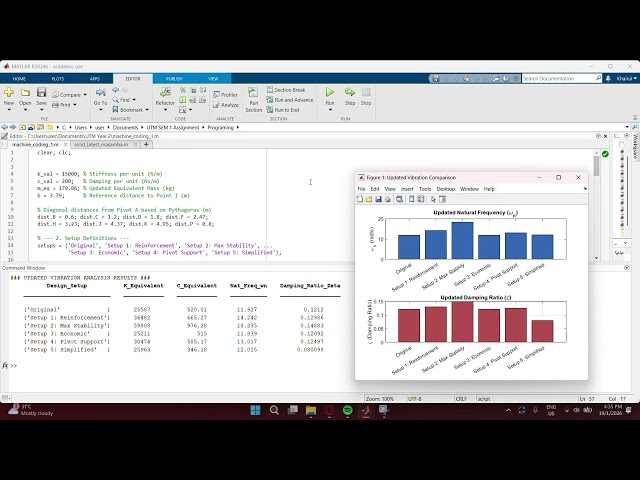640x480 pixels.
Task: Click the Compare files button
Action: pos(69,95)
